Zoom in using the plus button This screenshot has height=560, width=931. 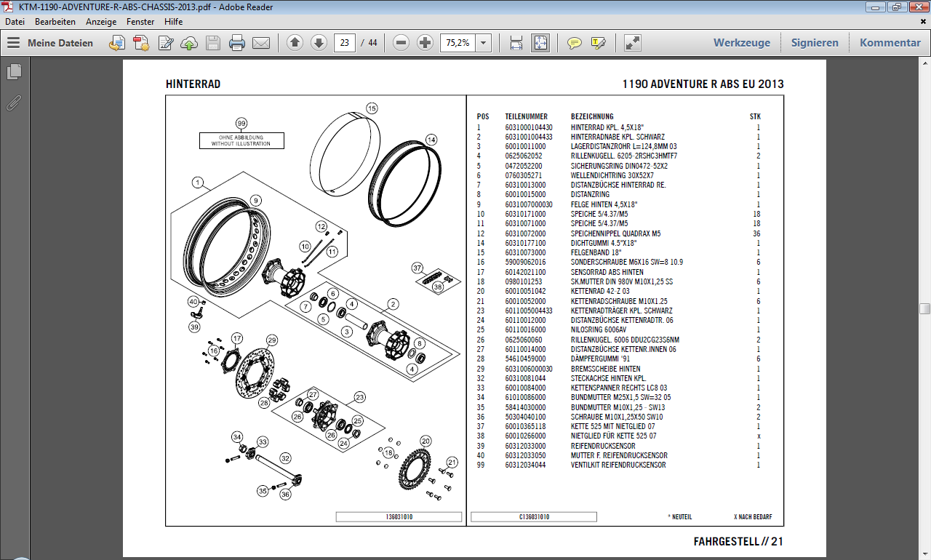[x=425, y=43]
